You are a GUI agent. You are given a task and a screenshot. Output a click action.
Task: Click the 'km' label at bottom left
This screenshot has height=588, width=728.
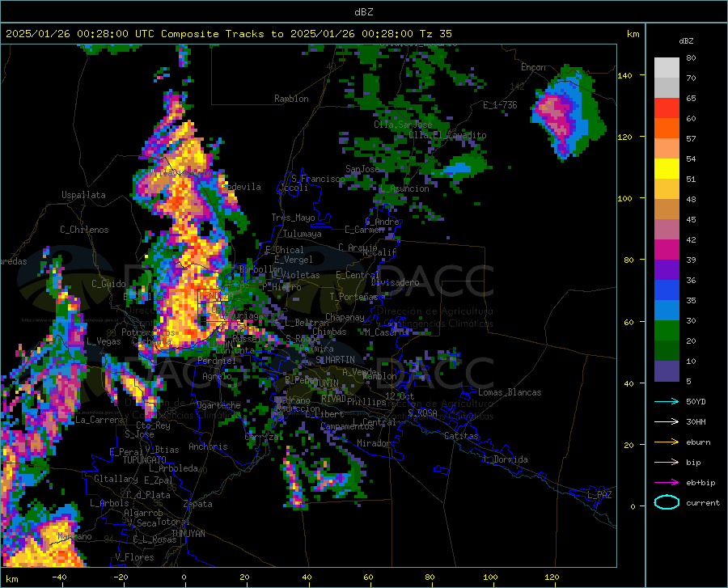coord(12,579)
